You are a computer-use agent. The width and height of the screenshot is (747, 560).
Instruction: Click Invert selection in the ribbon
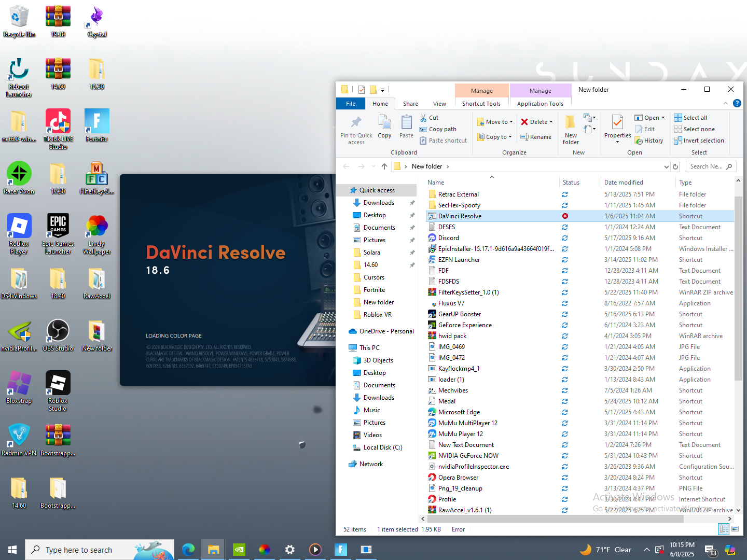pos(699,141)
